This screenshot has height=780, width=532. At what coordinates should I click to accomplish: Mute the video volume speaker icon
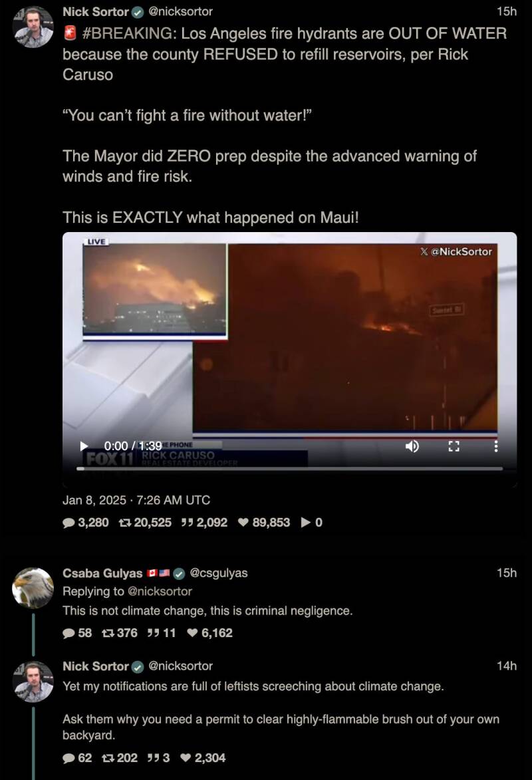click(412, 446)
